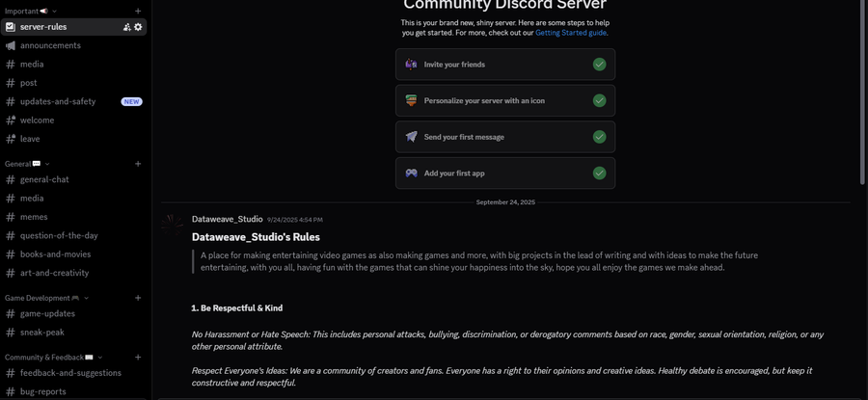This screenshot has height=400, width=868.
Task: Click the invite people icon on server-rules
Action: click(126, 27)
